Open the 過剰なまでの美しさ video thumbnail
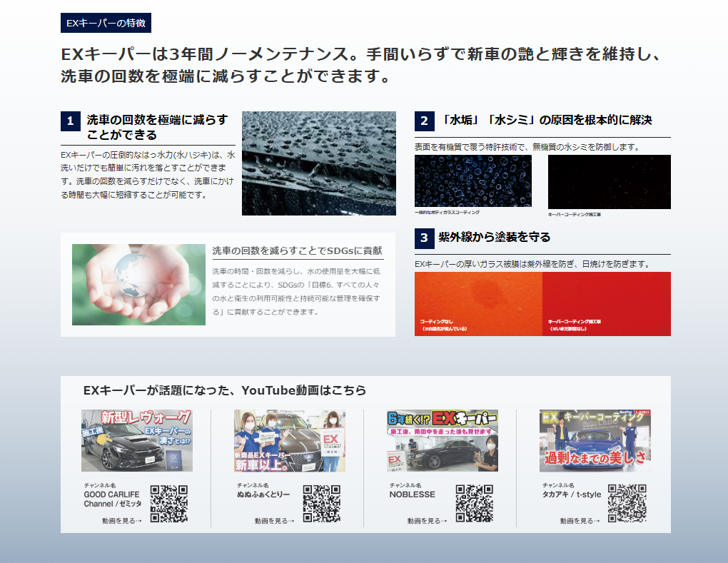This screenshot has width=728, height=563. (x=595, y=440)
